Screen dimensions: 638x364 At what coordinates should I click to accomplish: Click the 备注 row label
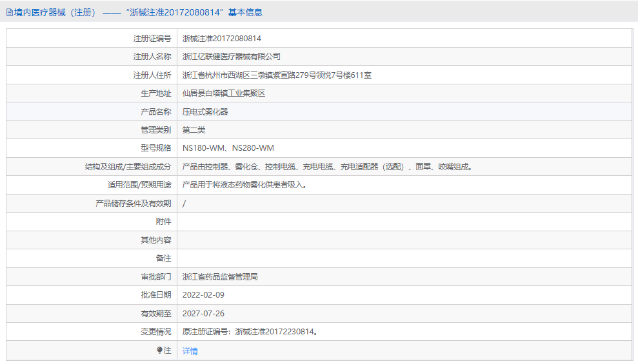[x=164, y=258]
